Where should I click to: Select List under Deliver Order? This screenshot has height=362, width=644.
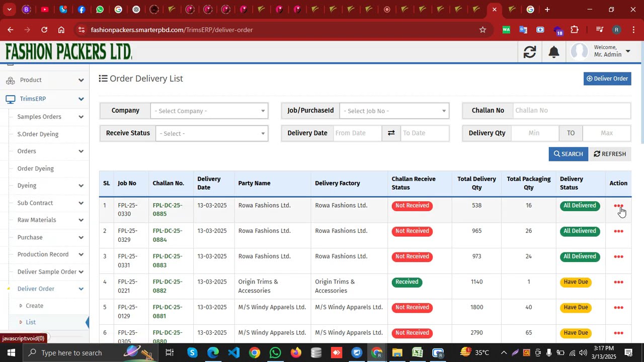point(31,322)
